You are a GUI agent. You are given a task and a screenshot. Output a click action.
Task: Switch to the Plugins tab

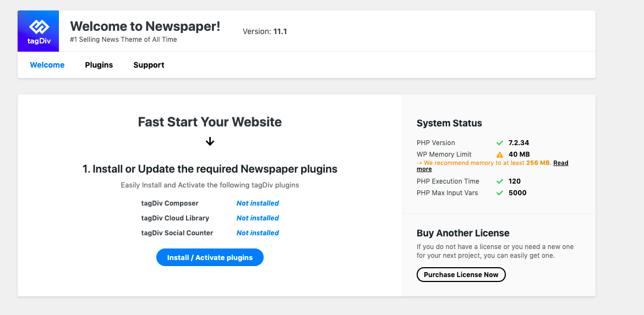click(x=99, y=65)
